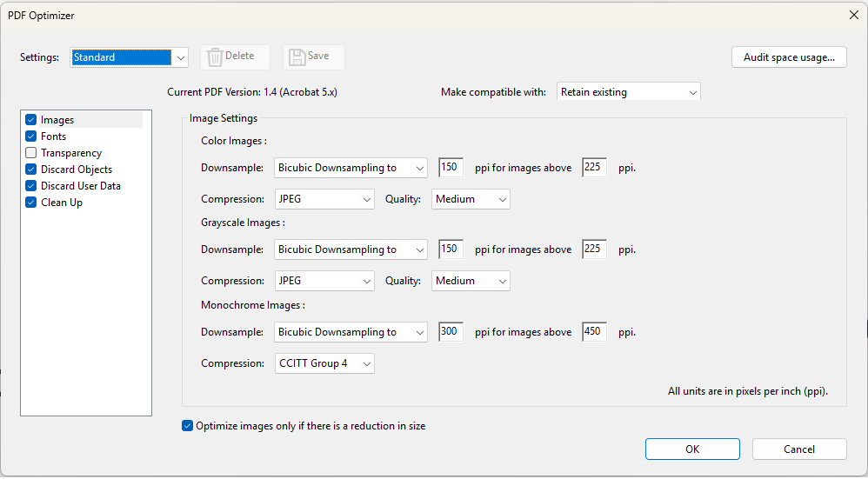Uncheck the Images checkbox
868x479 pixels.
tap(31, 119)
